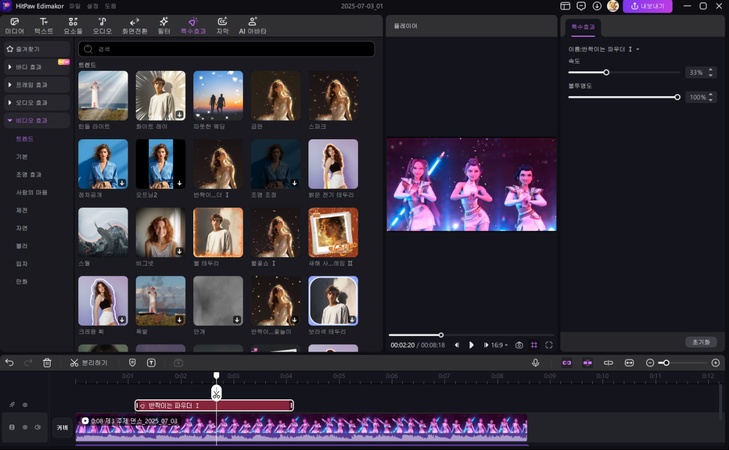Toggle the timeline link clips icon
Viewport: 729px width, 450px height.
(567, 363)
